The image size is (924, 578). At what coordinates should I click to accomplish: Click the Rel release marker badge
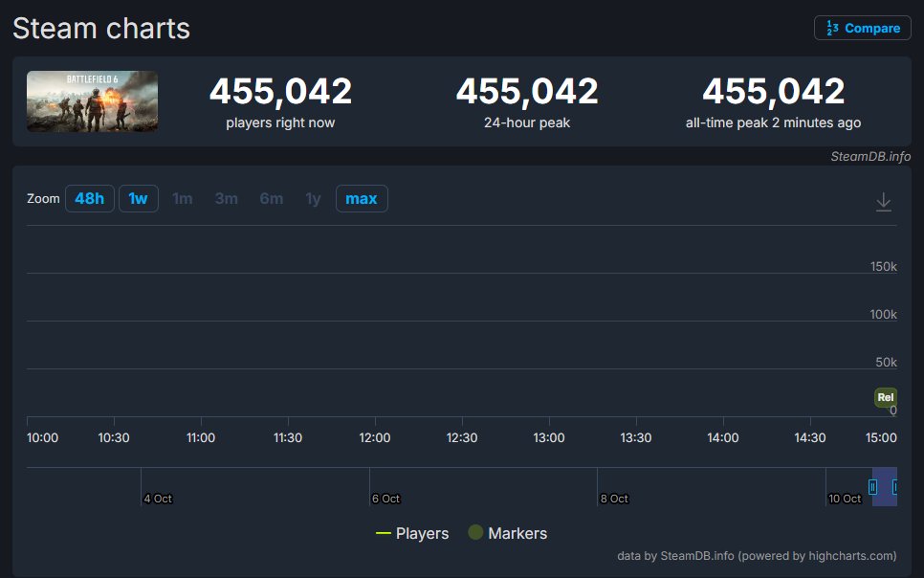coord(885,397)
